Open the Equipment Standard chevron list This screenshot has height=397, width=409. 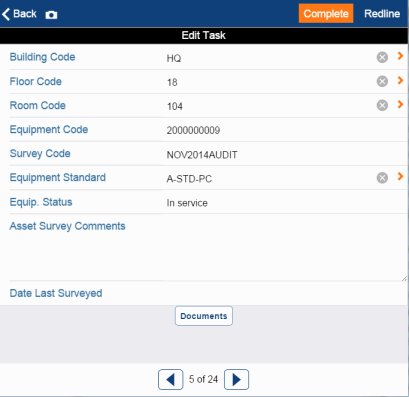[x=400, y=176]
